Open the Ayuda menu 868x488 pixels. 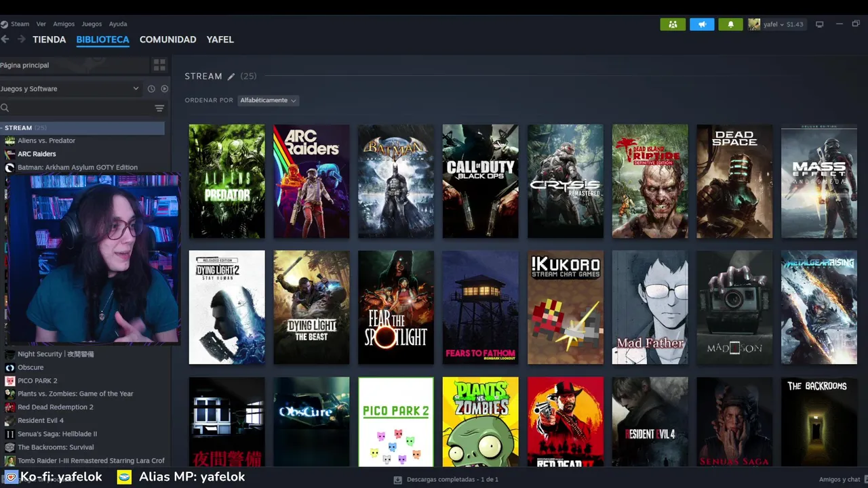pos(118,24)
